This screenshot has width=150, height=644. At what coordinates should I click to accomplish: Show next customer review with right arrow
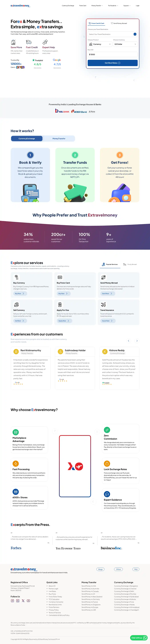[x=137, y=341]
